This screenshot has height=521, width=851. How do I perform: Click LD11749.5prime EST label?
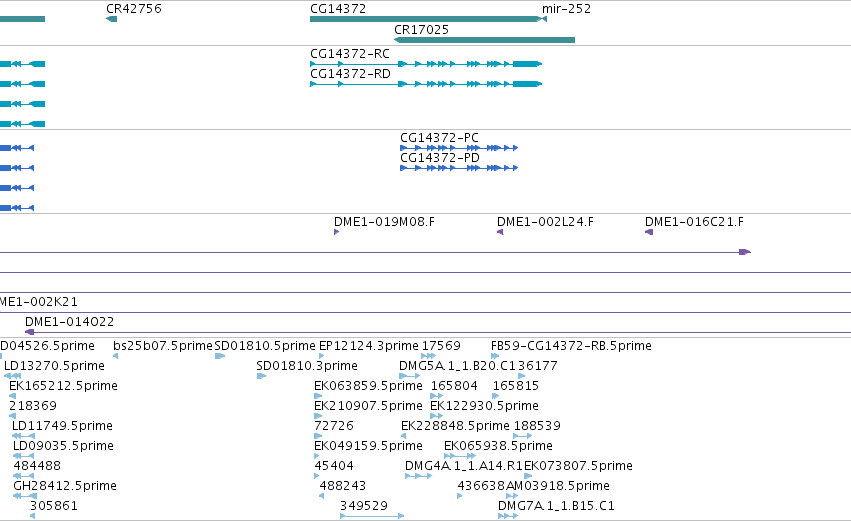pos(62,426)
